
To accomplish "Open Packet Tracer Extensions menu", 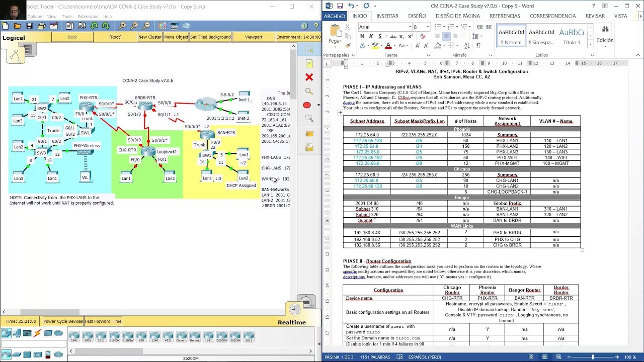I will point(88,17).
